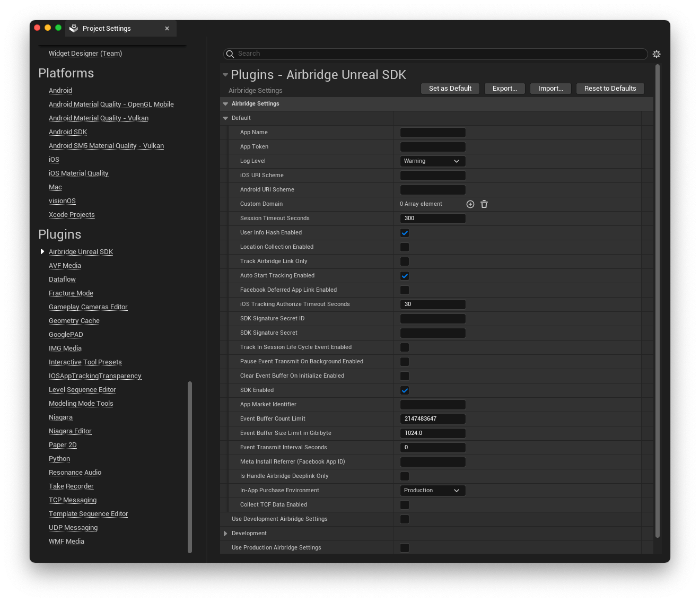The image size is (700, 602).
Task: Open Android platform settings
Action: pyautogui.click(x=60, y=91)
